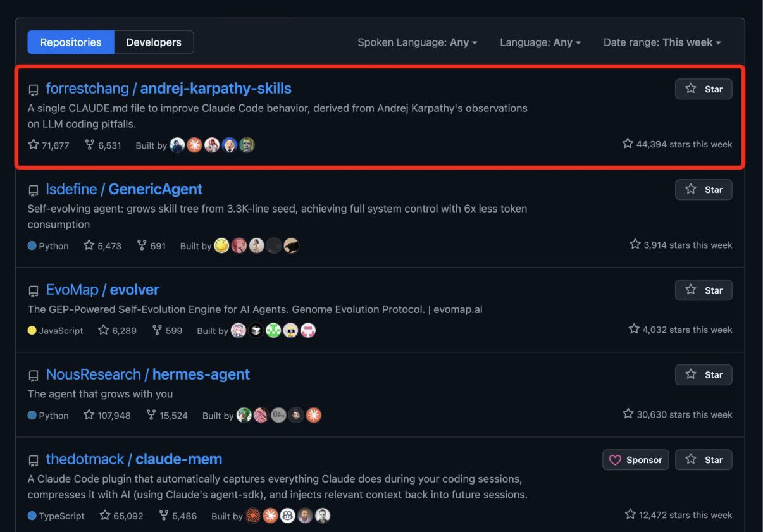Click '44,394 stars this week' text
The width and height of the screenshot is (763, 532).
coord(677,144)
